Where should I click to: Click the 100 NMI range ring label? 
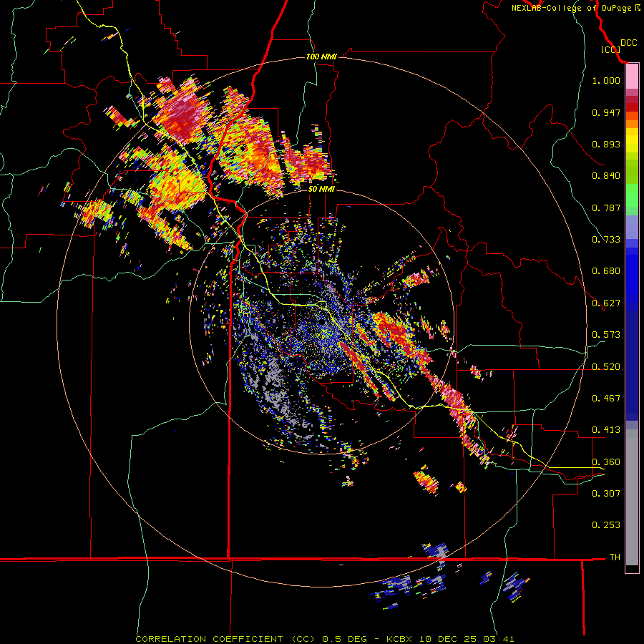coord(321,57)
